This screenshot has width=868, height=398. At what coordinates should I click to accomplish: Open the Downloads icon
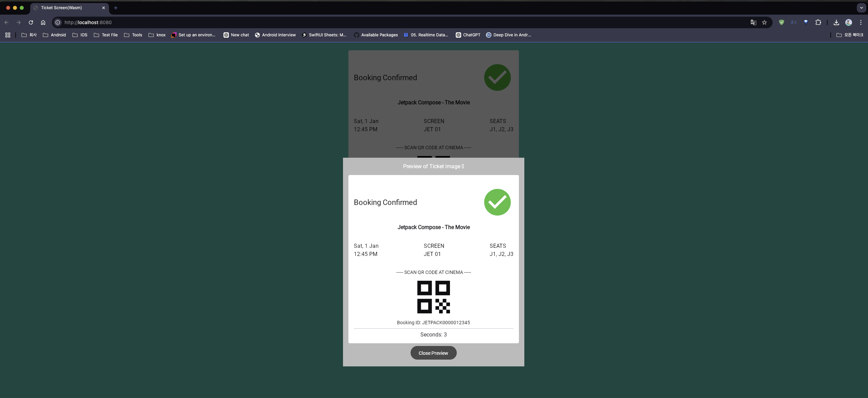coord(836,22)
